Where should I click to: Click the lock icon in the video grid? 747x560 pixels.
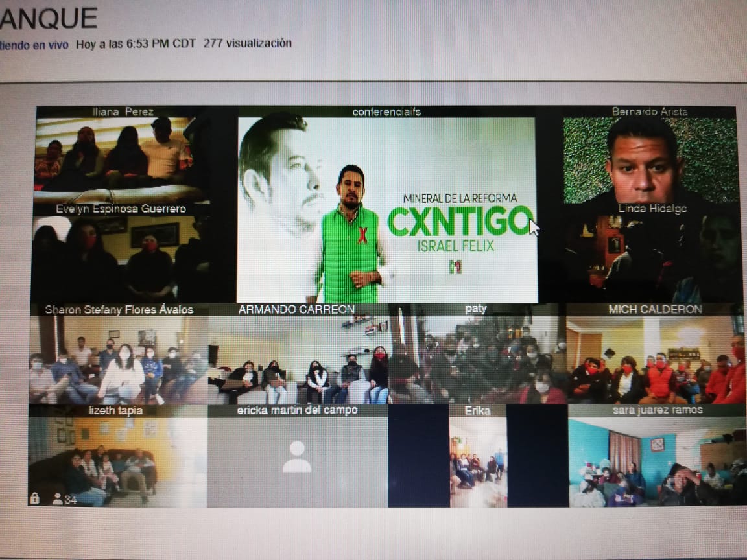coord(35,498)
